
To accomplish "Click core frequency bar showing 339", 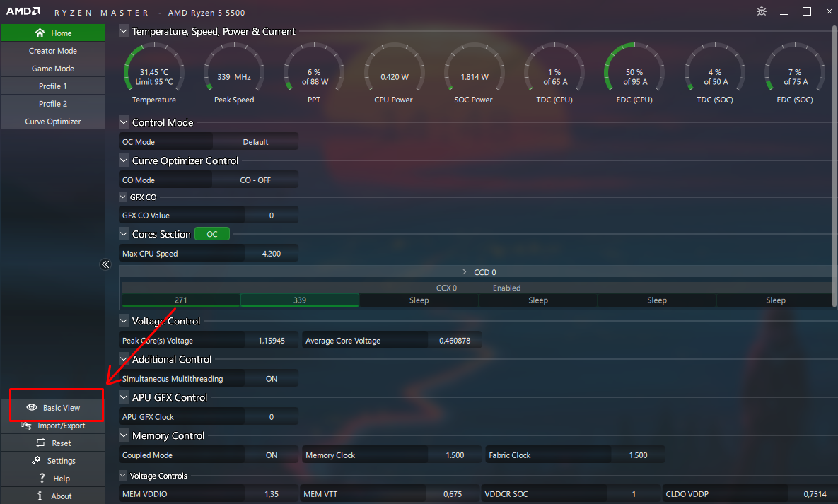I will click(x=300, y=300).
